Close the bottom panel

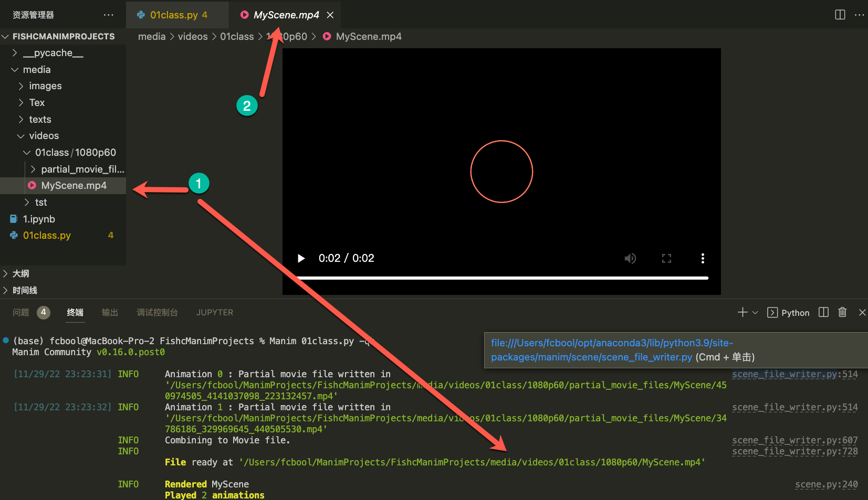click(x=862, y=313)
